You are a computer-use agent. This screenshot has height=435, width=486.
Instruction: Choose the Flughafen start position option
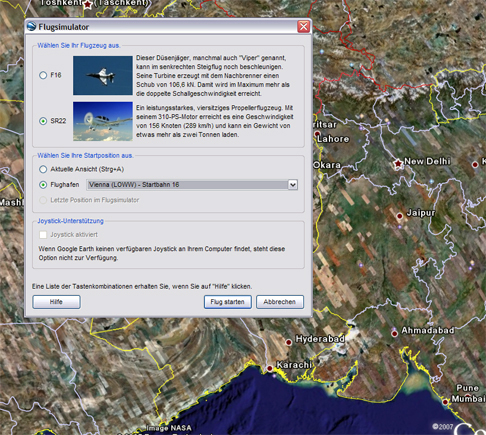[43, 185]
